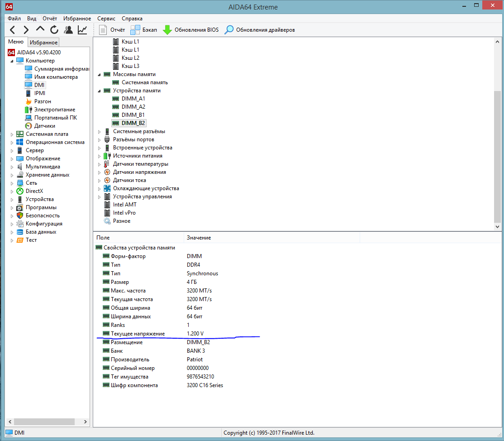Viewport: 504px width, 441px height.
Task: Go up one level with the Up arrow
Action: (40, 29)
